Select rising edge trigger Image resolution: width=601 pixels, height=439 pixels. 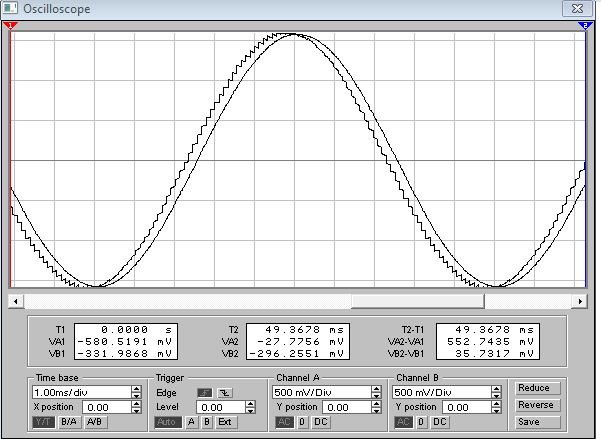pos(205,393)
